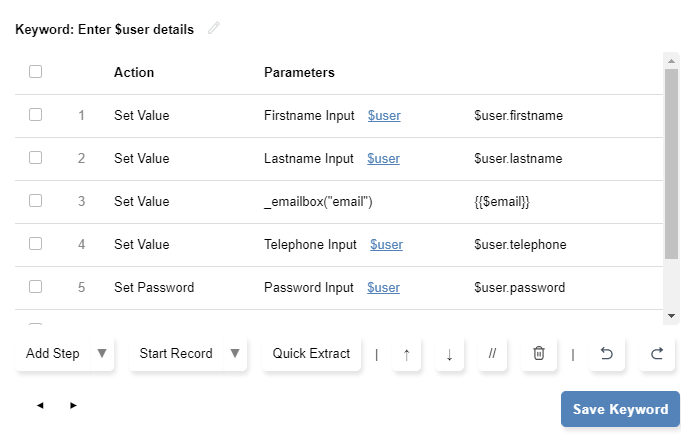Tick the checkbox for step 5 Set Password
The width and height of the screenshot is (692, 439).
pyautogui.click(x=36, y=287)
